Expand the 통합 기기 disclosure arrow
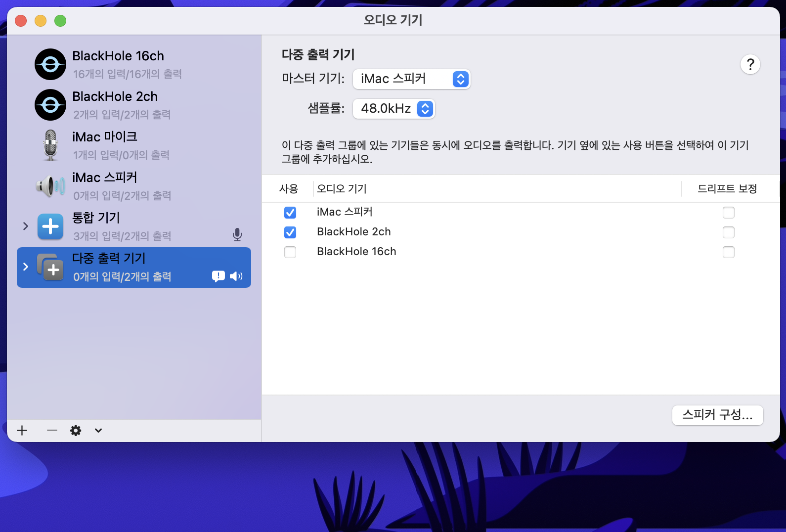The width and height of the screenshot is (786, 532). coord(26,226)
